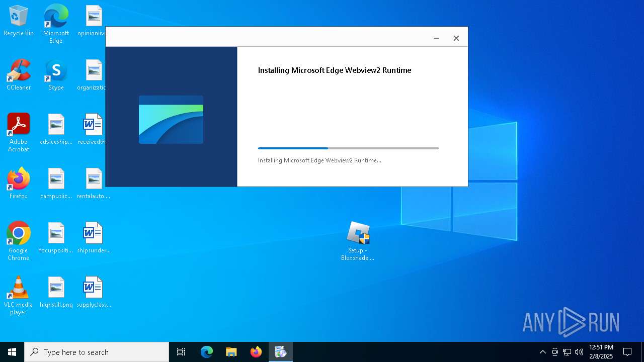Select the focuspositi image file icon
The image size is (644, 362).
(x=56, y=238)
